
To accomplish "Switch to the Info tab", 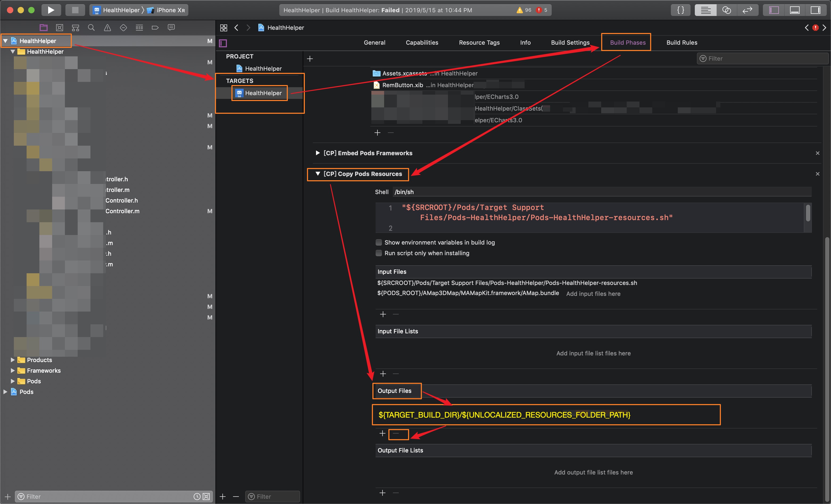I will [525, 43].
